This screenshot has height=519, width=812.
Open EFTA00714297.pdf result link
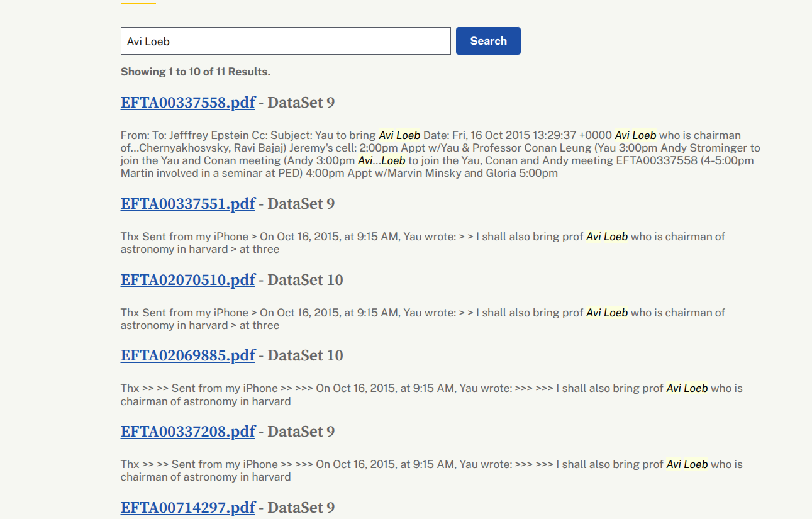pyautogui.click(x=188, y=508)
